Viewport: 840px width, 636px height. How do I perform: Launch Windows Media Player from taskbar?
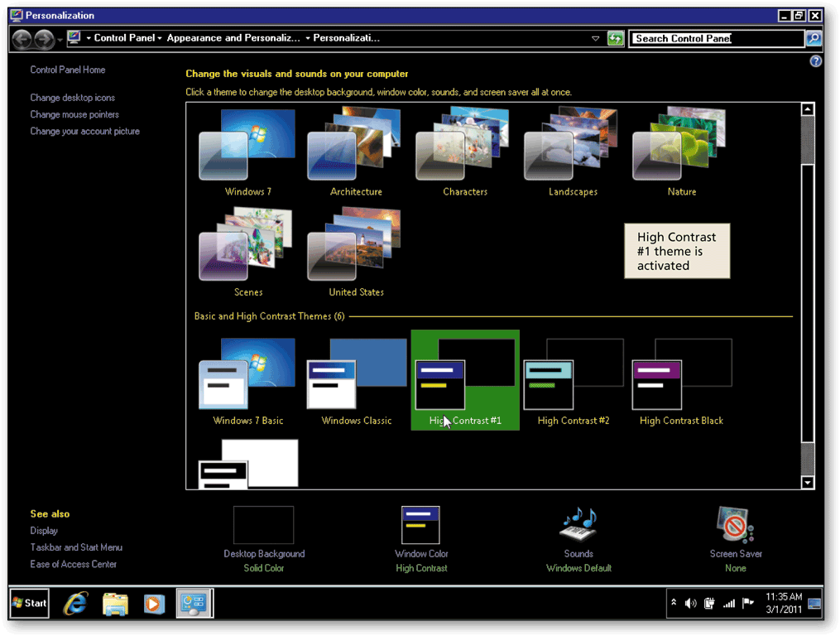click(x=154, y=604)
